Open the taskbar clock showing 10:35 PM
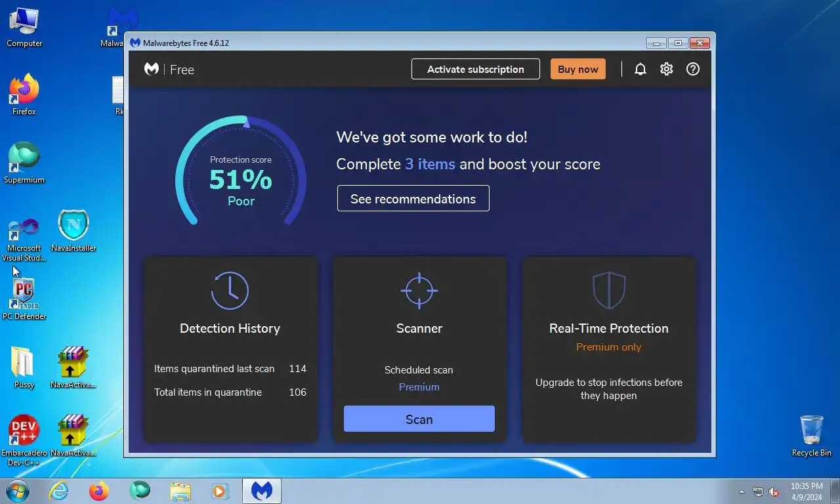Screen dimensions: 840x504 click(807, 491)
